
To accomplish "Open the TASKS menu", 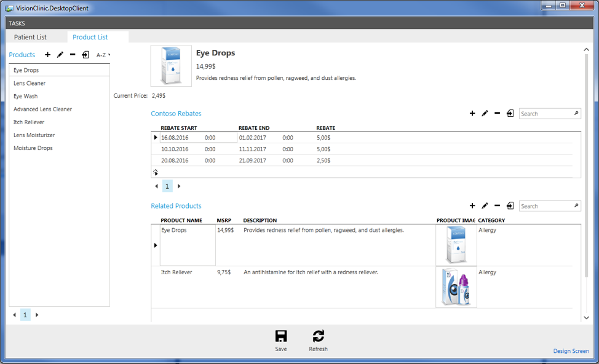I will [17, 23].
